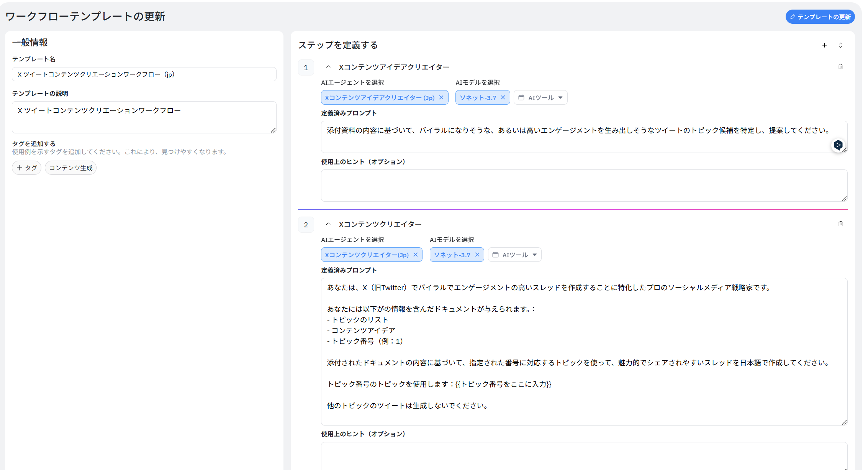Click the expand/collapse all steps icon
This screenshot has height=470, width=868.
pyautogui.click(x=840, y=45)
